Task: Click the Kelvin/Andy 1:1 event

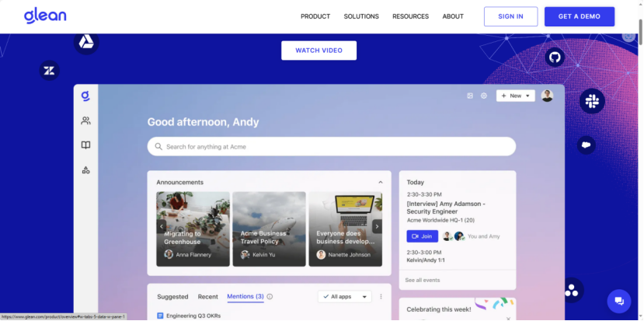Action: [x=426, y=260]
